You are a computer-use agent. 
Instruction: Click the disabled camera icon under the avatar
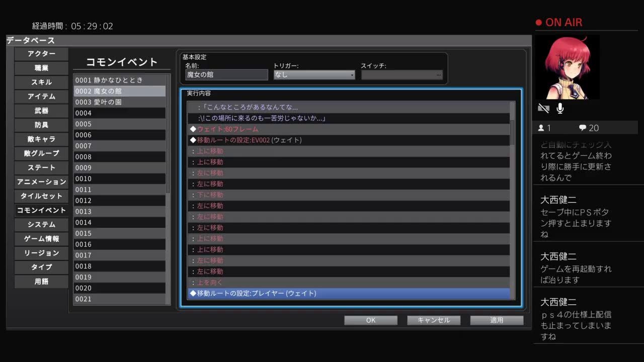pos(543,108)
